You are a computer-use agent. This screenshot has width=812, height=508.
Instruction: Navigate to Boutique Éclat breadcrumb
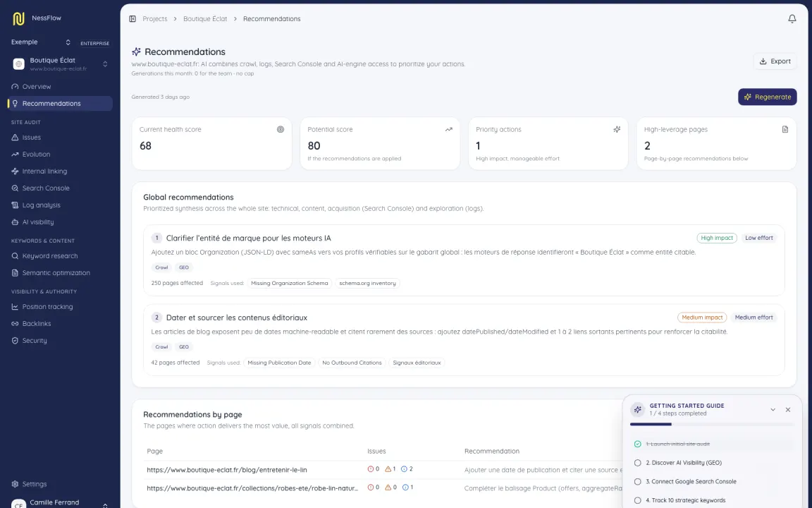205,18
